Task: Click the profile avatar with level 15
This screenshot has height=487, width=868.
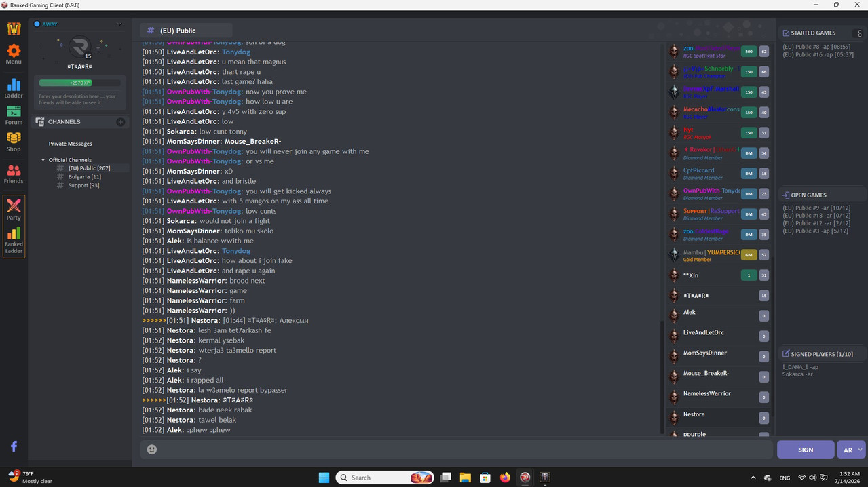Action: pos(80,47)
